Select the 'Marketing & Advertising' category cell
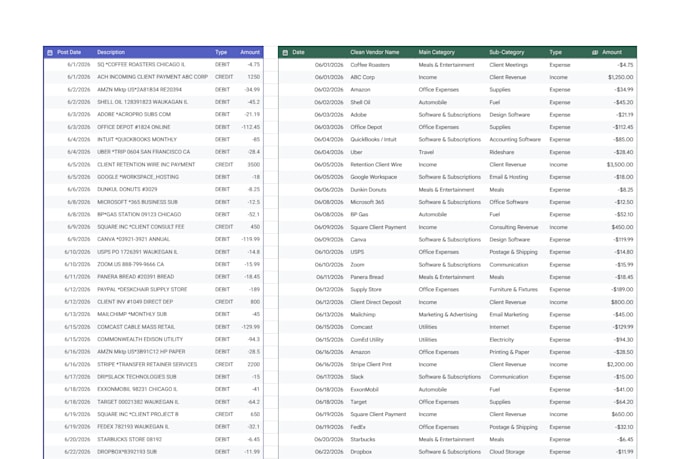 click(448, 315)
